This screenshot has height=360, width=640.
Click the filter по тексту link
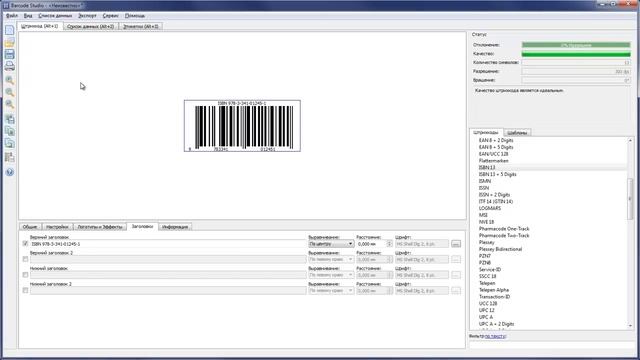coord(496,336)
